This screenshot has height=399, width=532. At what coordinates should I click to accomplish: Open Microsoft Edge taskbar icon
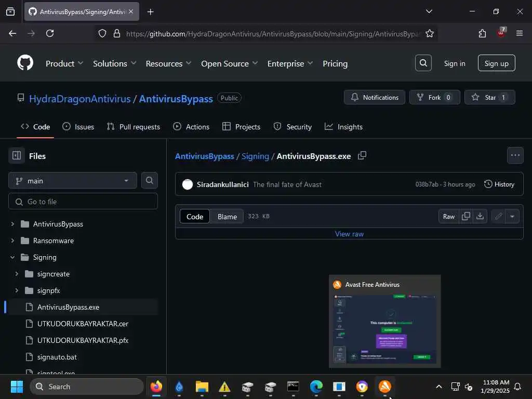[316, 387]
